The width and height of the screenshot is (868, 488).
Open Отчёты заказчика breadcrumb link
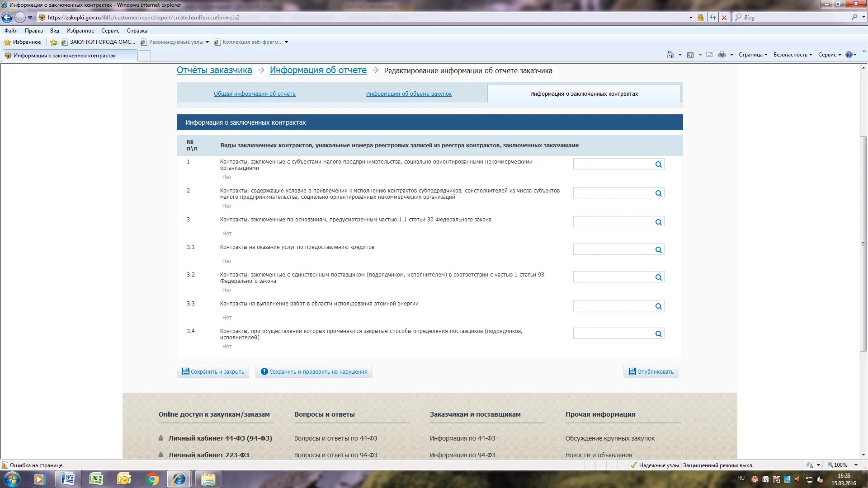(x=214, y=70)
